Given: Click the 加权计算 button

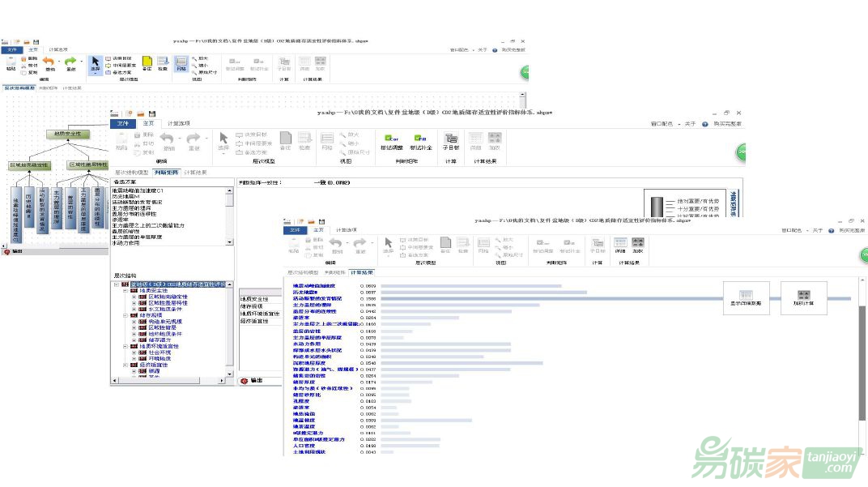Looking at the screenshot, I should pos(803,298).
